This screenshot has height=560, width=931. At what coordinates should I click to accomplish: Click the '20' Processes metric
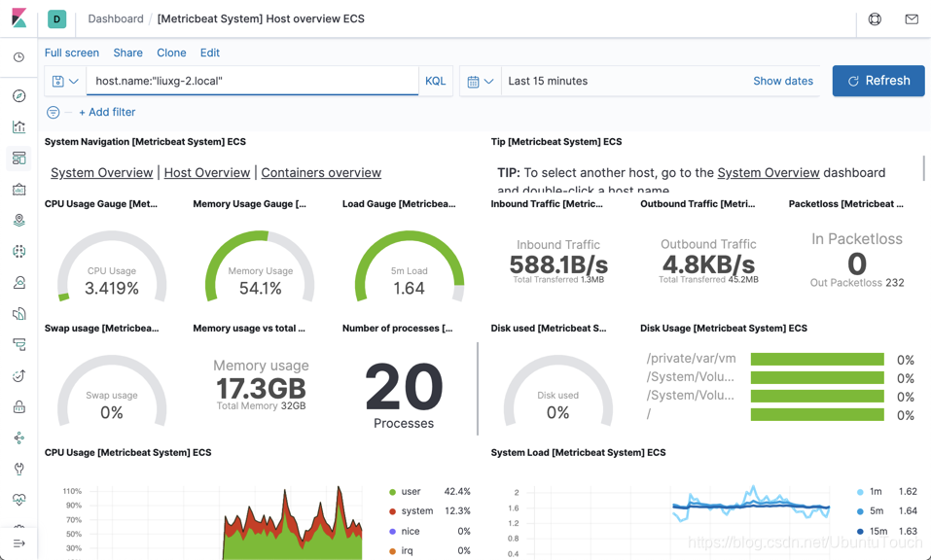[404, 387]
